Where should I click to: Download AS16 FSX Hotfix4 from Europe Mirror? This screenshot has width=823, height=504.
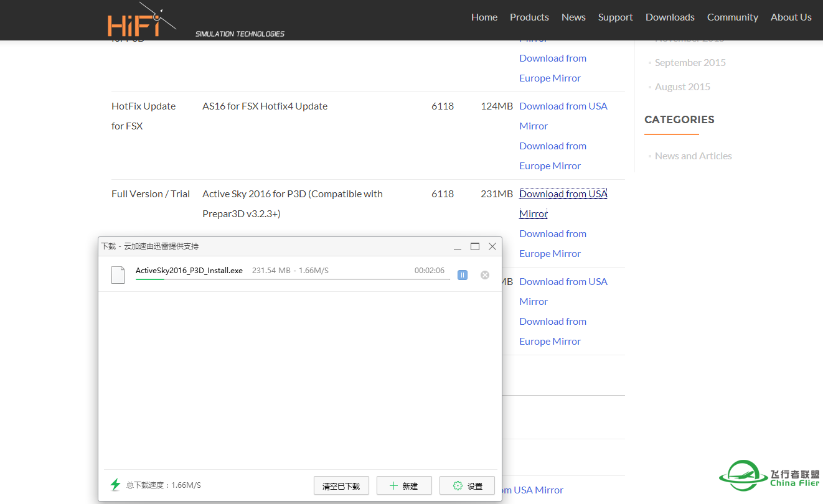tap(553, 156)
